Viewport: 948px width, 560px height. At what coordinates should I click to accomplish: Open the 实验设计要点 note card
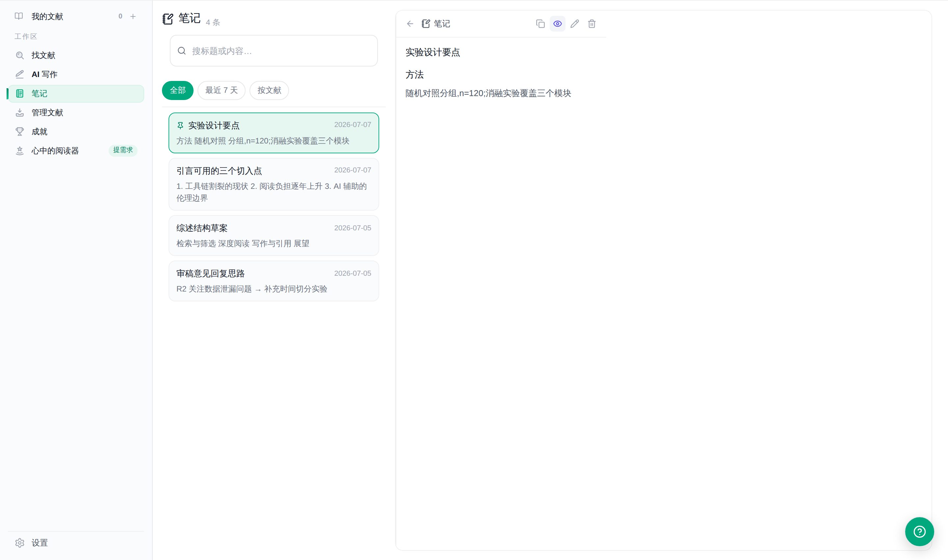click(274, 133)
